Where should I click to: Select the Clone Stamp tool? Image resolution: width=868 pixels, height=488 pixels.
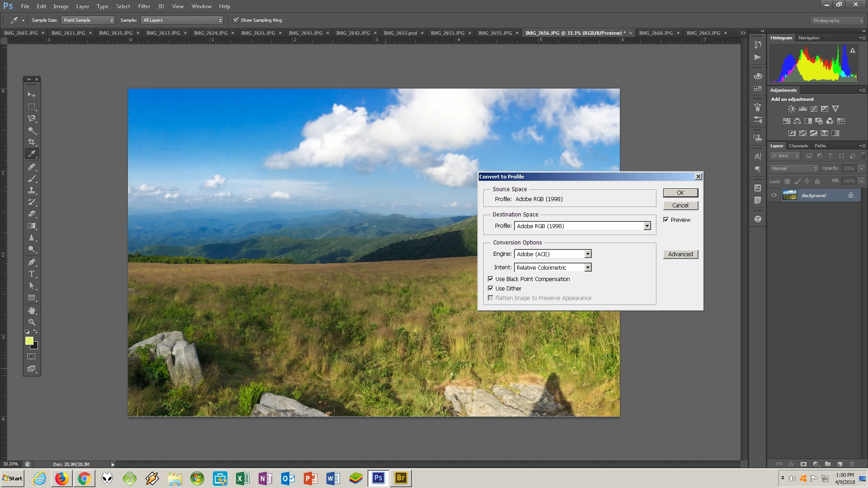tap(32, 190)
